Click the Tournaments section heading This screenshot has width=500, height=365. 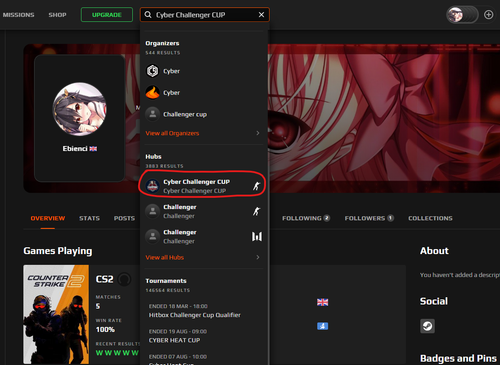(x=166, y=281)
